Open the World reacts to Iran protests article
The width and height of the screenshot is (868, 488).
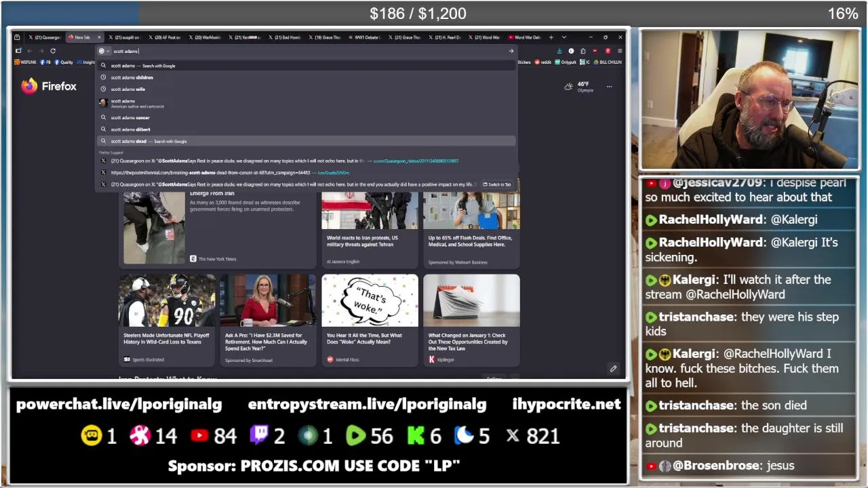[370, 229]
